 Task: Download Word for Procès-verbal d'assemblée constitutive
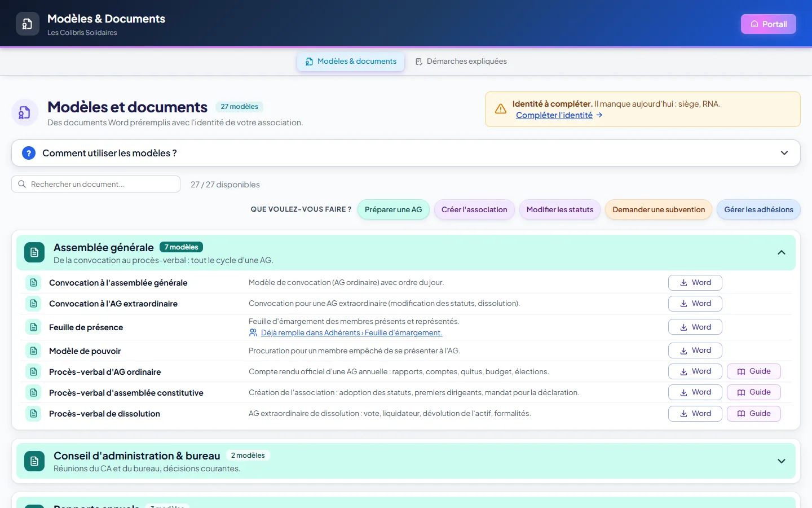point(695,392)
